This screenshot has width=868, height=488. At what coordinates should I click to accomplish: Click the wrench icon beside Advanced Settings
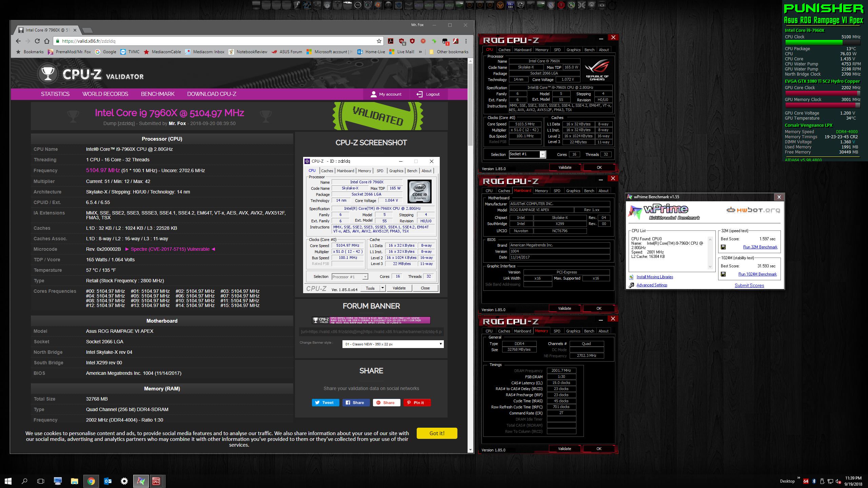[x=631, y=285]
